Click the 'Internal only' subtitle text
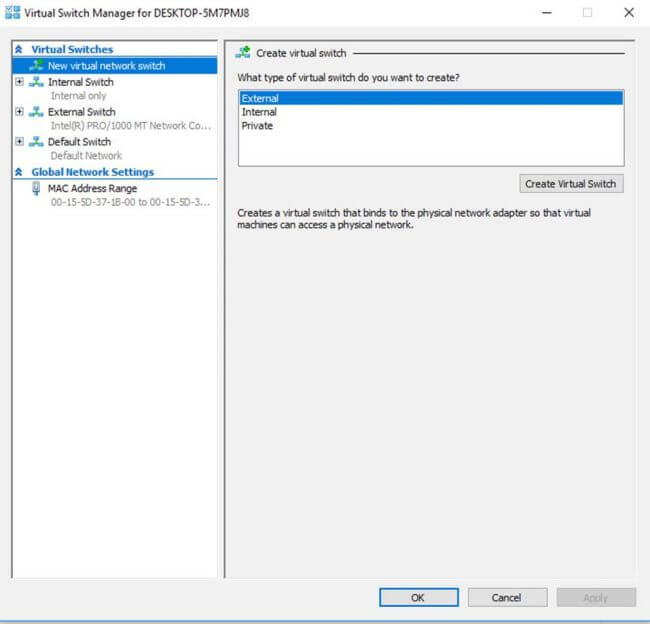The height and width of the screenshot is (624, 650). tap(78, 96)
